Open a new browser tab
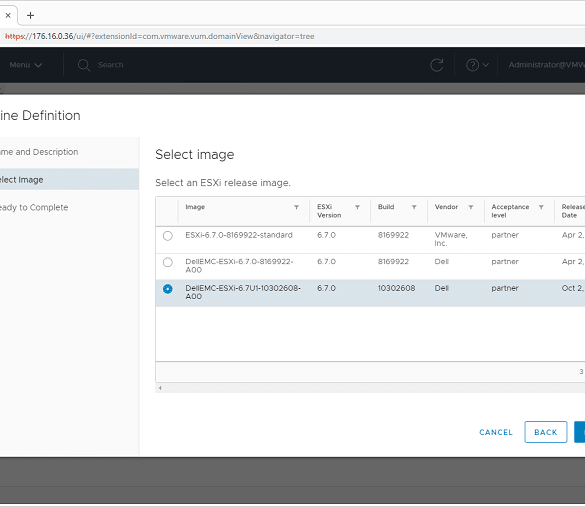Viewport: 585px width, 507px height. [x=31, y=15]
